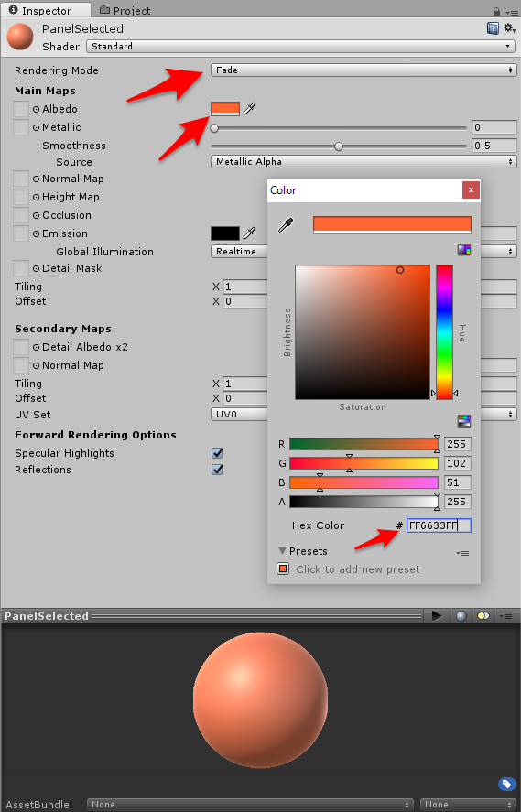
Task: Click the vertical Hue strip
Action: [x=444, y=332]
